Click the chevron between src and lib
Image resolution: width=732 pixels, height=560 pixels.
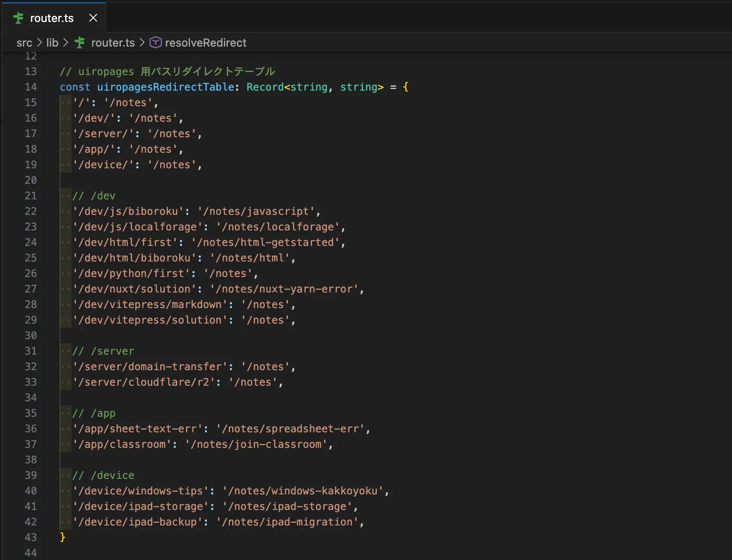[39, 43]
